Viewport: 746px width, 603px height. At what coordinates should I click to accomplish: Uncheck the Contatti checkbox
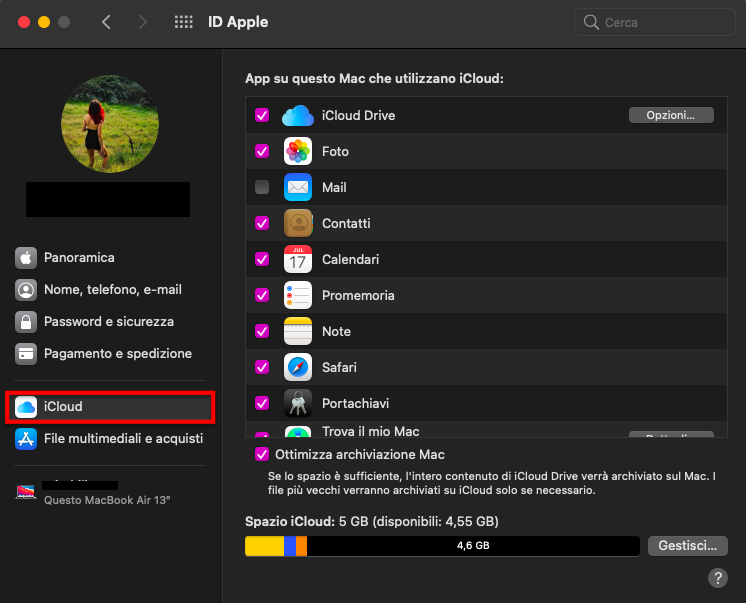[x=262, y=223]
